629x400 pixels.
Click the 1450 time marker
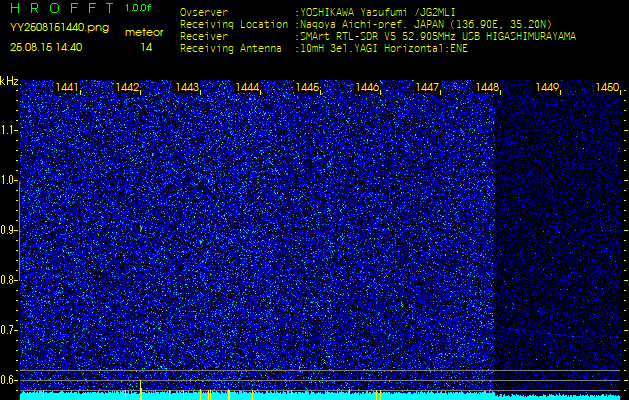pos(607,87)
